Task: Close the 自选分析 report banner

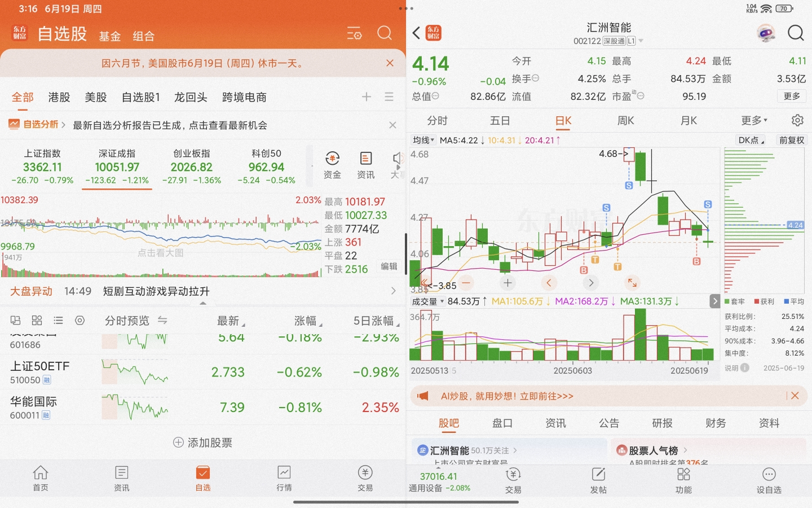Action: tap(393, 125)
